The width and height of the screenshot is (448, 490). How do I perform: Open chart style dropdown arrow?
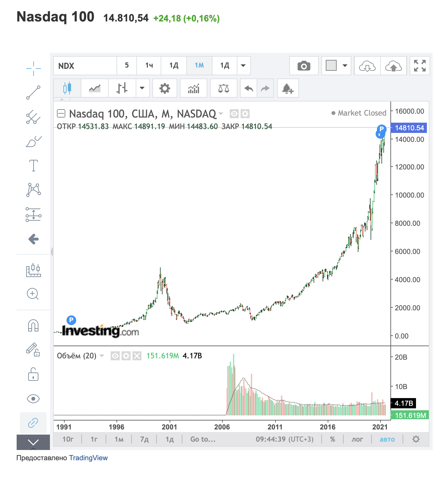click(142, 88)
